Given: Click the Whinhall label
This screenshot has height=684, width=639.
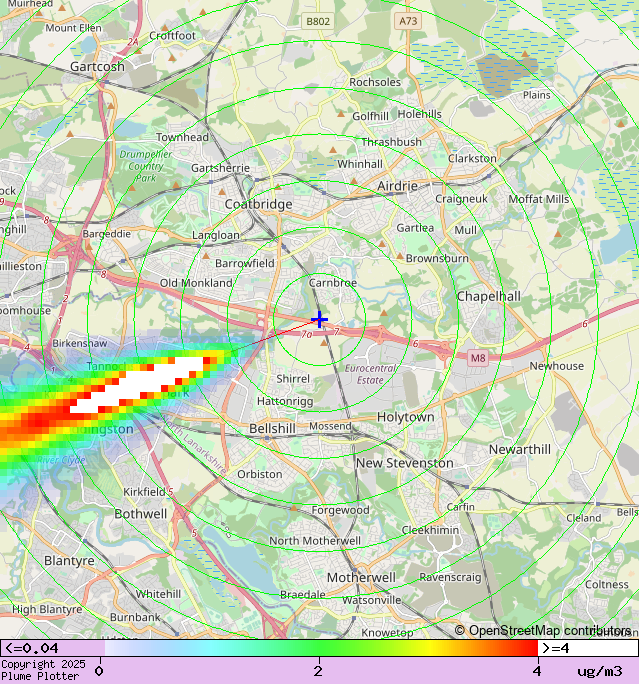Looking at the screenshot, I should [360, 164].
